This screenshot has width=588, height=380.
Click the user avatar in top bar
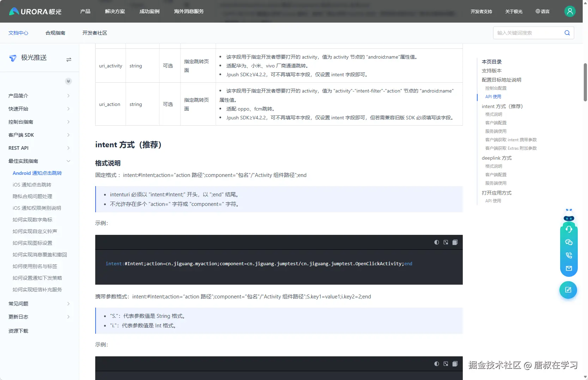[x=570, y=11]
